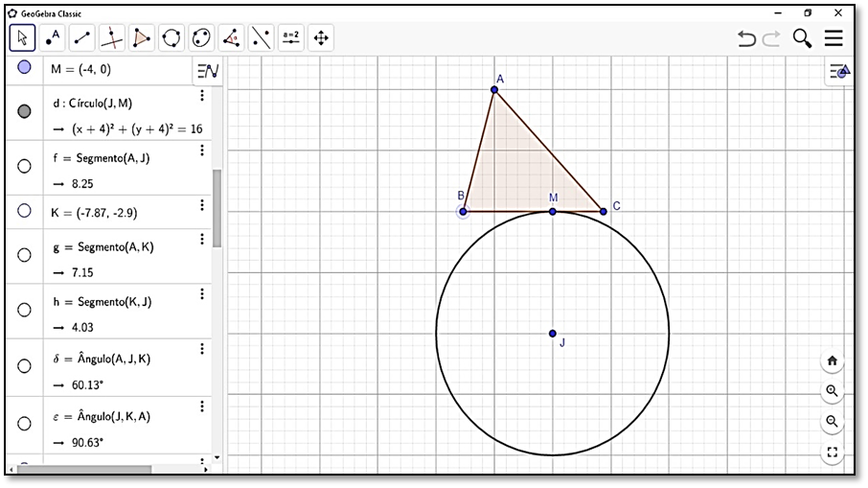Viewport: 868px width, 488px height.
Task: Toggle visibility of point K
Action: [24, 211]
